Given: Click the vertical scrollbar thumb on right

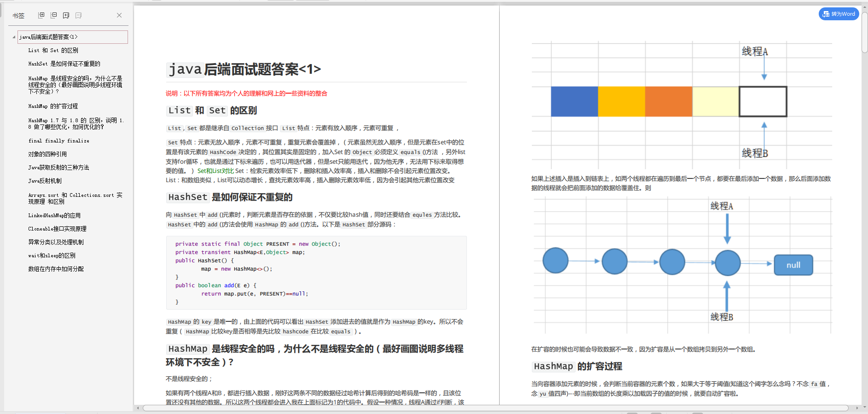Looking at the screenshot, I should coord(865,32).
